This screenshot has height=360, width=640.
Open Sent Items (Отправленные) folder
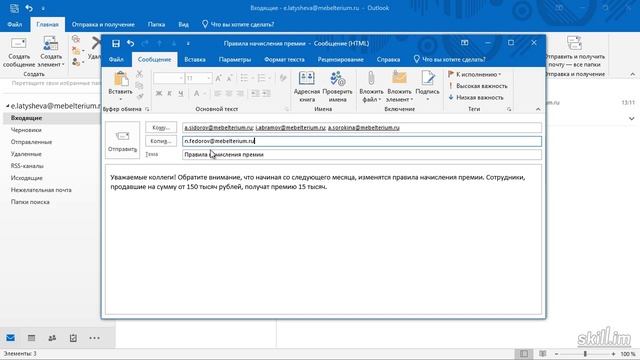click(x=31, y=142)
